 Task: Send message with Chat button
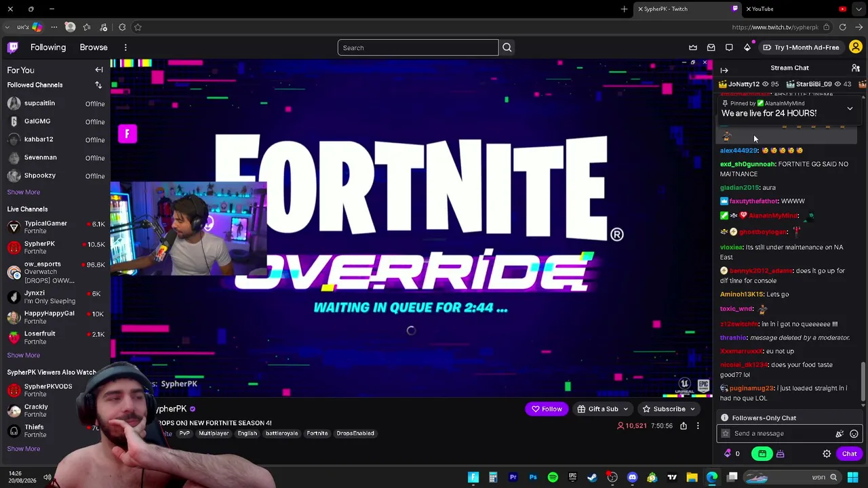pyautogui.click(x=849, y=453)
